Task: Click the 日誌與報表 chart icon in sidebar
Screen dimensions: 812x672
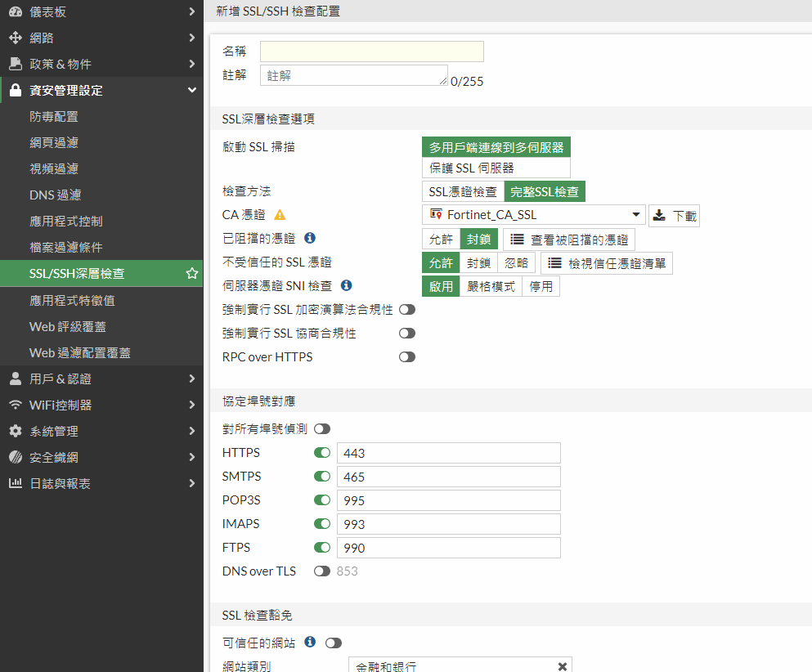Action: pyautogui.click(x=15, y=483)
